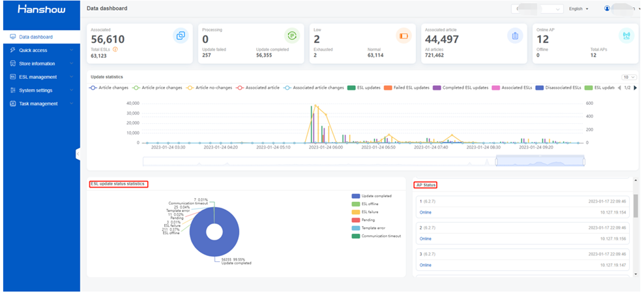
Task: Toggle ESL updates bar series
Action: pos(364,87)
